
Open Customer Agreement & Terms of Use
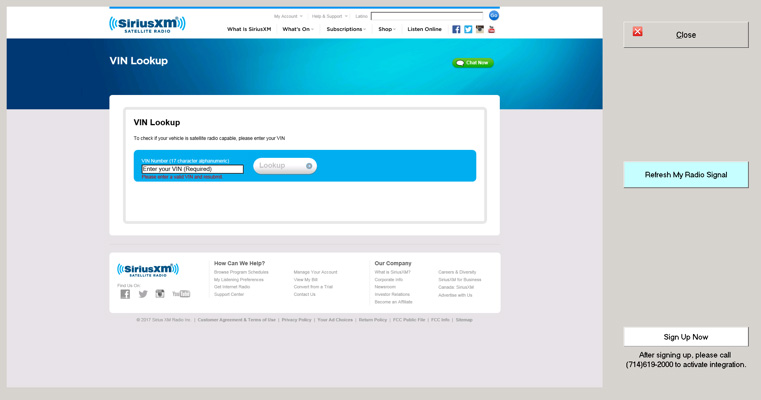click(236, 320)
